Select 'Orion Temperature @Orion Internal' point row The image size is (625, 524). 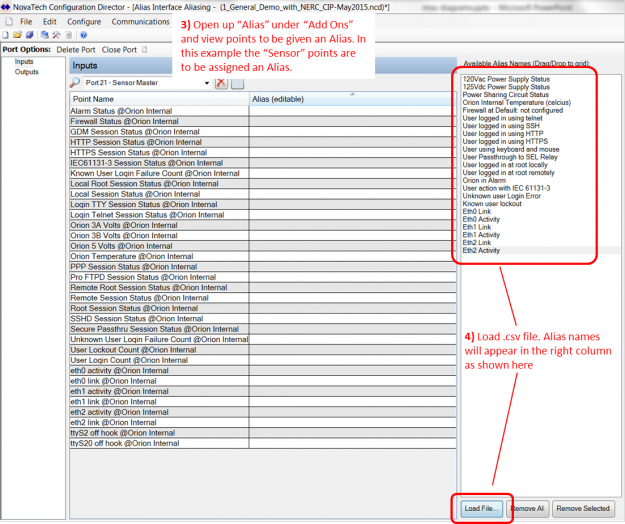tap(159, 256)
